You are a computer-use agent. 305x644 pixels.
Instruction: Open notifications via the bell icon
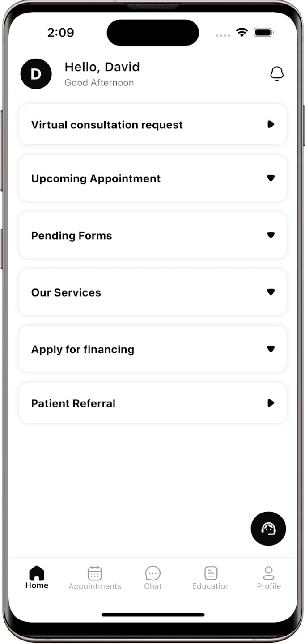pos(276,73)
